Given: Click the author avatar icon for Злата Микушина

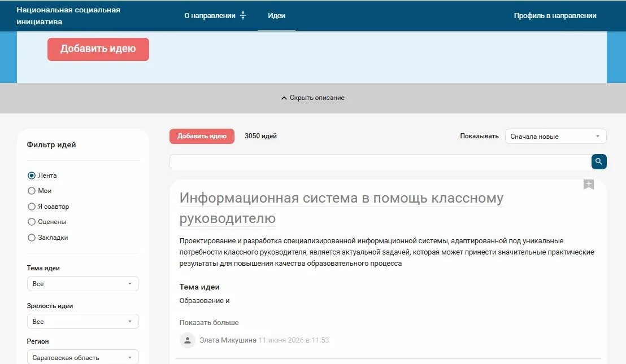Looking at the screenshot, I should pos(187,340).
